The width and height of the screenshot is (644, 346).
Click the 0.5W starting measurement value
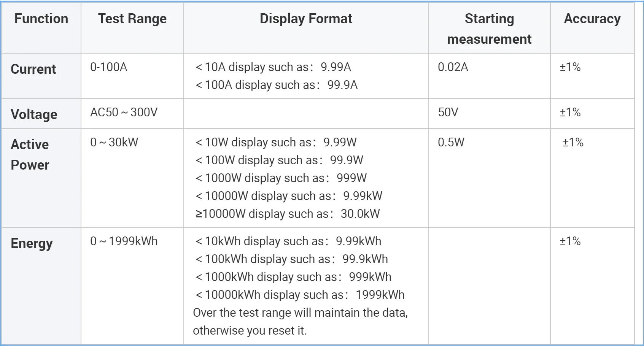[451, 143]
